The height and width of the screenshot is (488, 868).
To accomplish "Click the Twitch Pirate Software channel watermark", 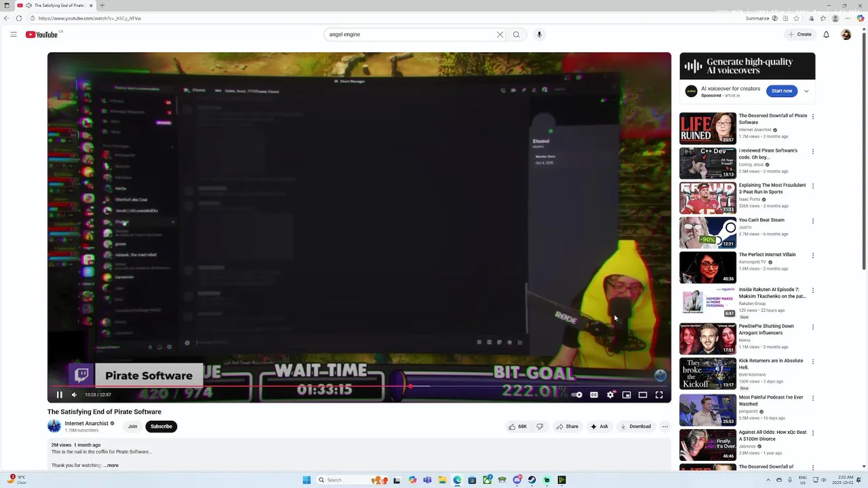I will point(136,375).
